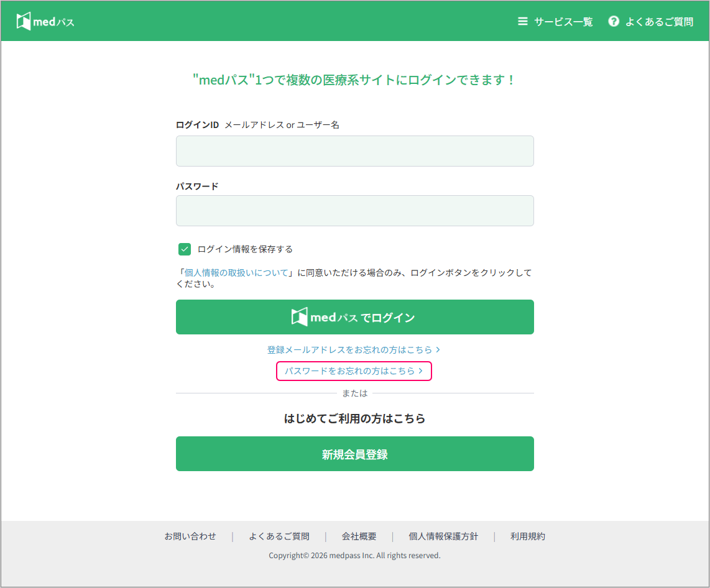This screenshot has width=710, height=588.
Task: Click the 新規会員登録 button
Action: pos(354,454)
